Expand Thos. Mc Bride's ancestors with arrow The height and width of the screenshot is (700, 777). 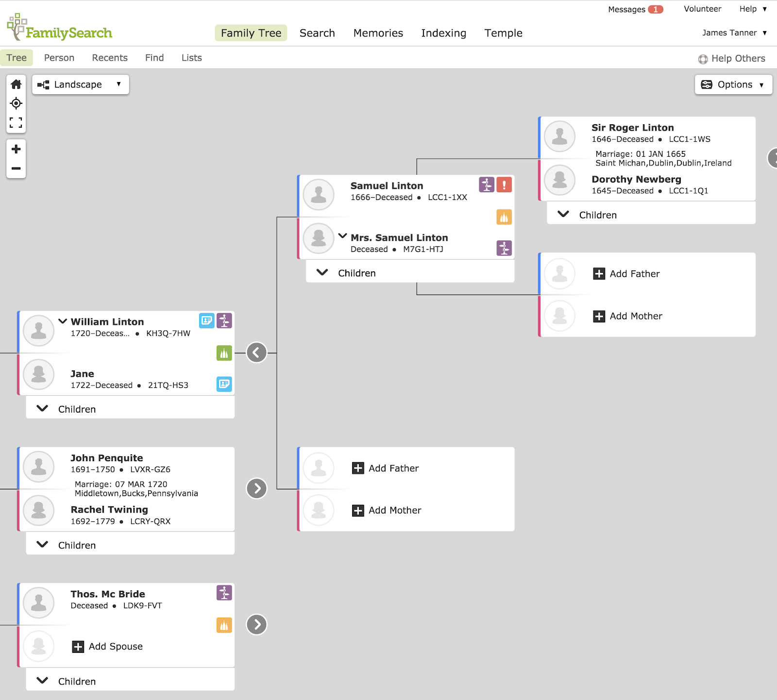(x=256, y=624)
